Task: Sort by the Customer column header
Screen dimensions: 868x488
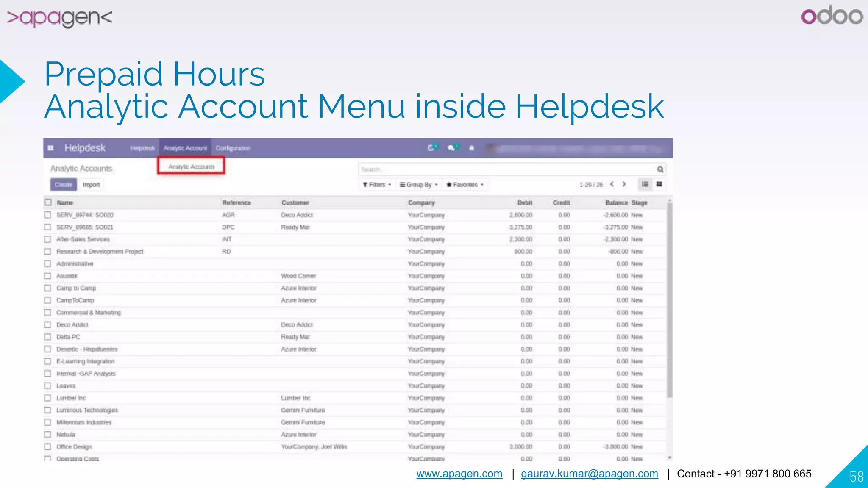Action: (x=295, y=203)
